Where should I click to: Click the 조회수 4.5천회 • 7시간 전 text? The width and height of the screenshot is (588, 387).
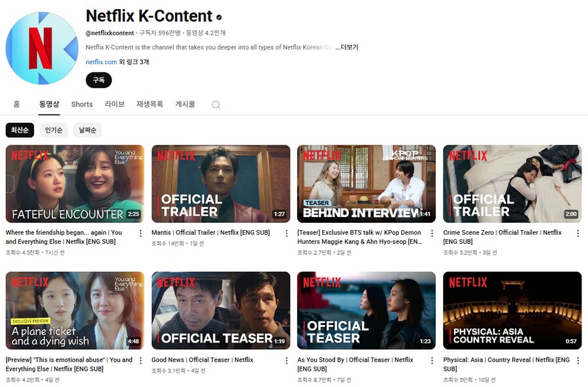35,253
